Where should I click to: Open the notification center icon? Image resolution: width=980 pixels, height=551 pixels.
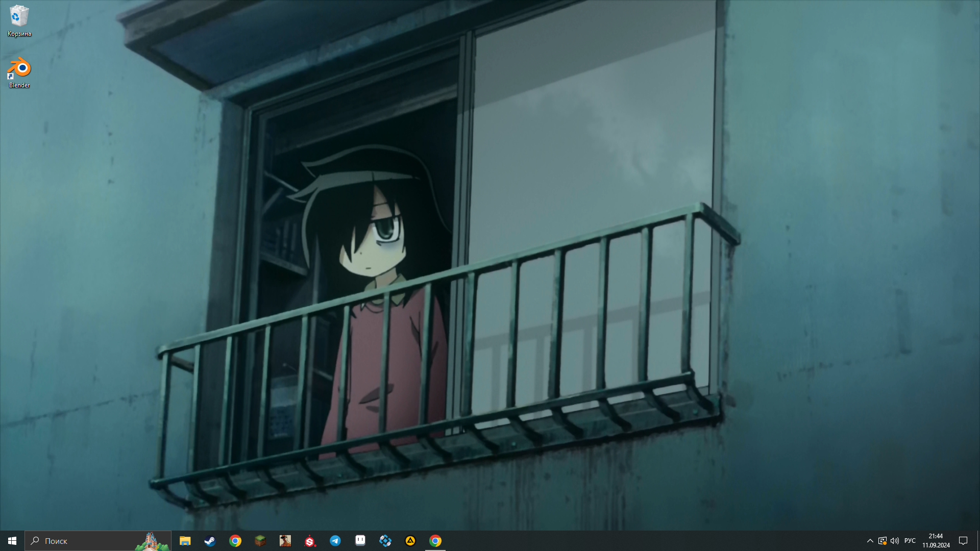pyautogui.click(x=963, y=541)
